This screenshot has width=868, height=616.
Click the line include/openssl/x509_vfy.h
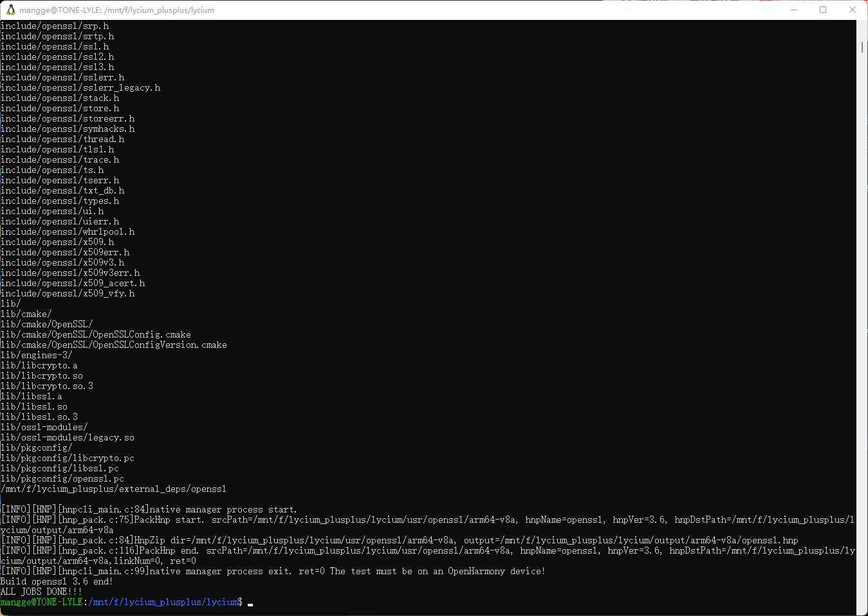click(x=68, y=294)
